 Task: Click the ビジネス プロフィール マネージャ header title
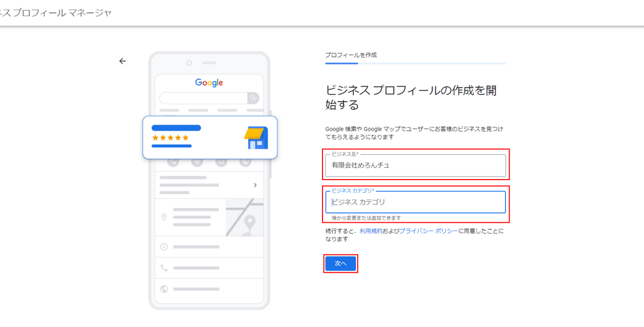click(x=55, y=13)
